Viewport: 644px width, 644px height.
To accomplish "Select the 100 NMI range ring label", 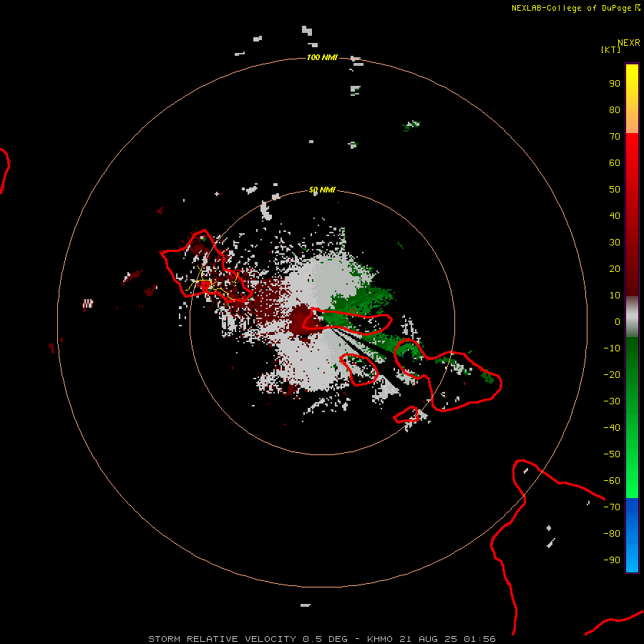I will coord(322,57).
